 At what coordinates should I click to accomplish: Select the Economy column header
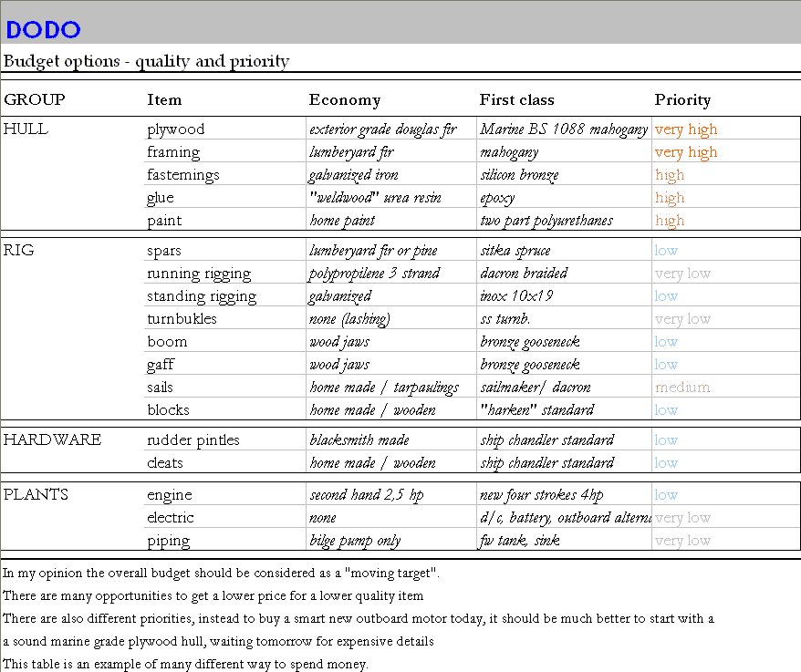click(x=344, y=100)
